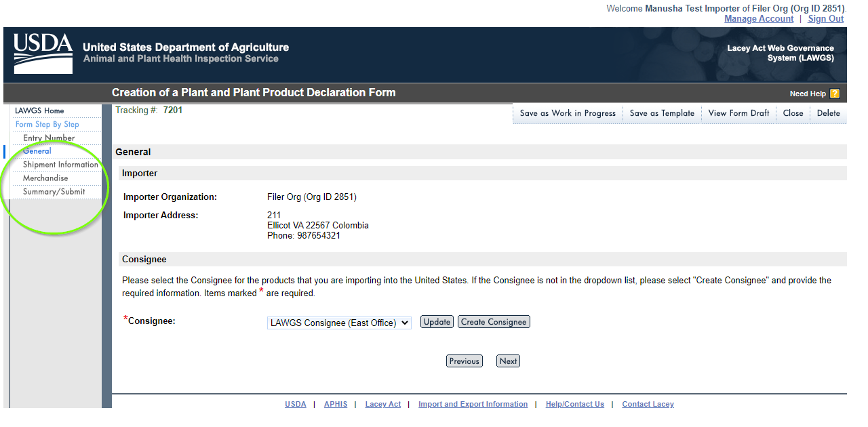
Task: Switch to Shipment Information step
Action: [x=60, y=165]
